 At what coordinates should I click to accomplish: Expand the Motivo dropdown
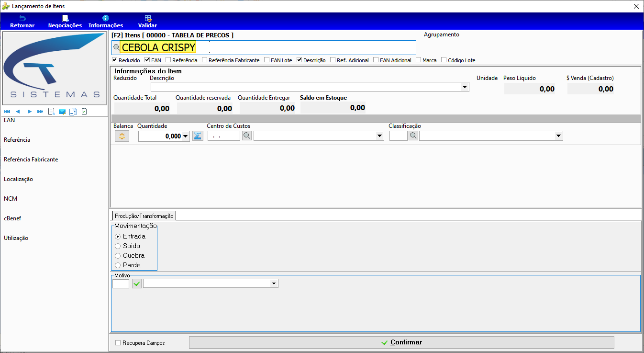pos(274,284)
